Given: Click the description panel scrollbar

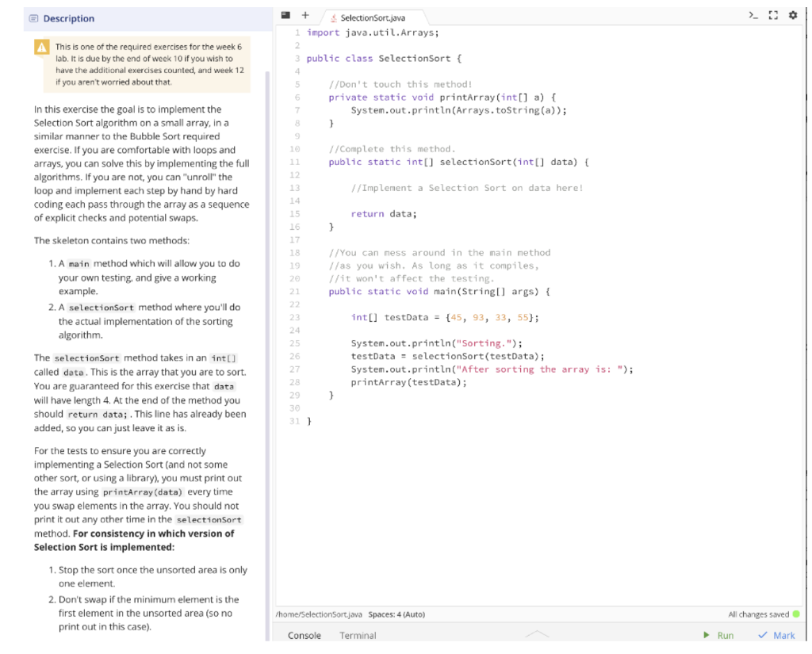Looking at the screenshot, I should (x=268, y=356).
